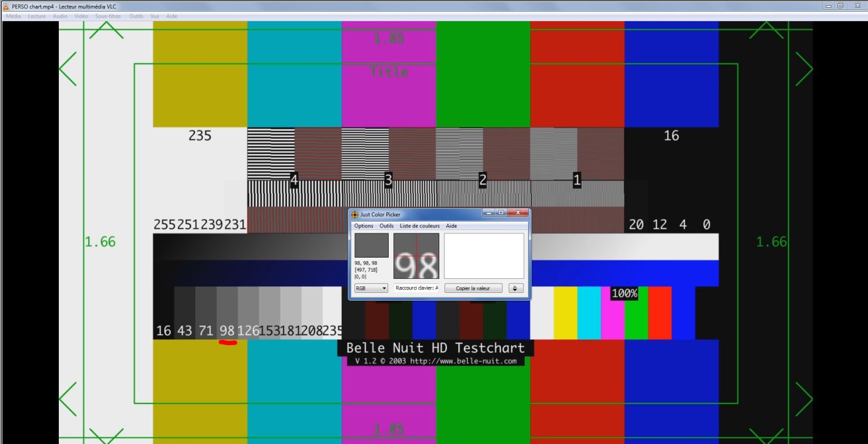Open Liste de couleurs menu
Viewport: 868px width, 444px height.
click(x=420, y=226)
